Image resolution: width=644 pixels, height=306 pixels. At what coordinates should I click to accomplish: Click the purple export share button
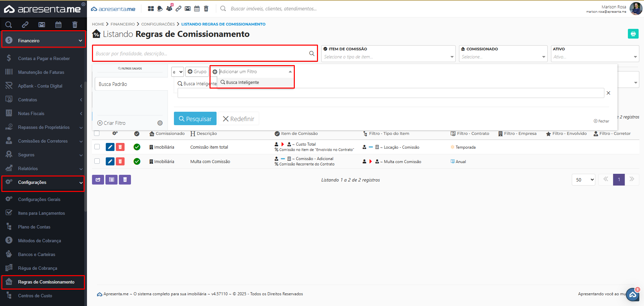[98, 180]
